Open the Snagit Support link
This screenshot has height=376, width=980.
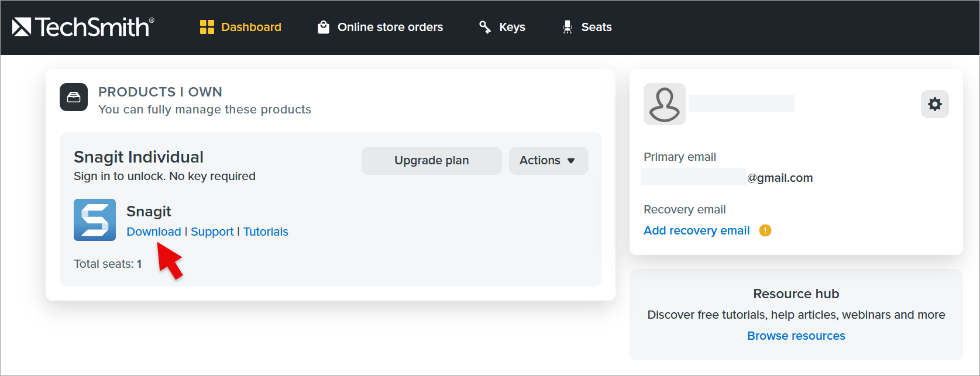tap(212, 232)
